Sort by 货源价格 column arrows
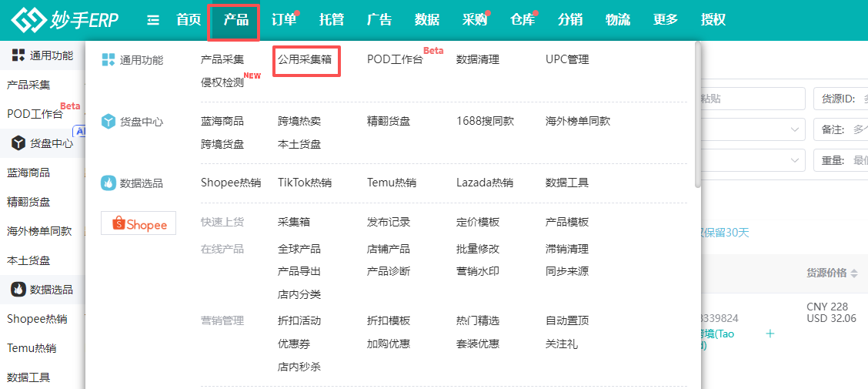Viewport: 868px width, 389px height. [854, 273]
